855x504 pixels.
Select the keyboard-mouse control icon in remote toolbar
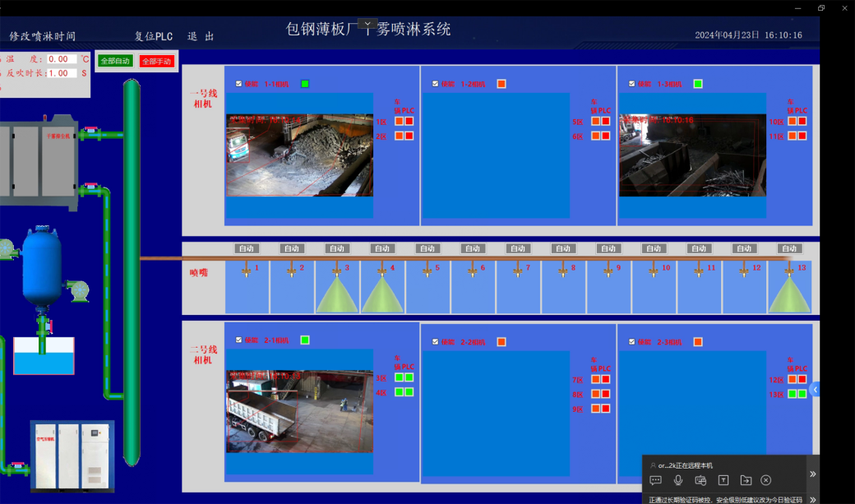click(x=700, y=480)
